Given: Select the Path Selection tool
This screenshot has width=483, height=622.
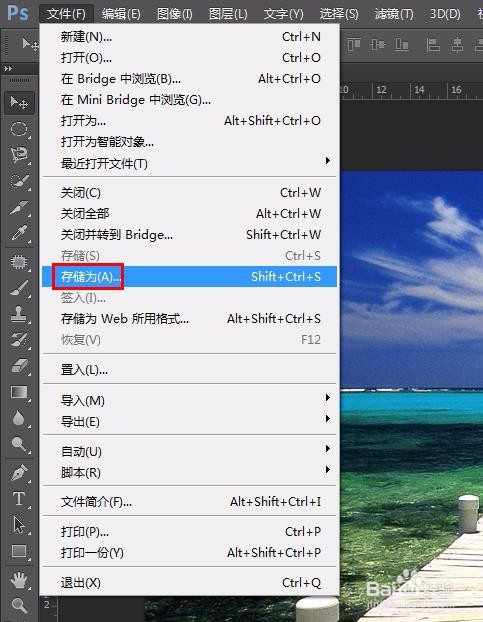Looking at the screenshot, I should pos(19,525).
